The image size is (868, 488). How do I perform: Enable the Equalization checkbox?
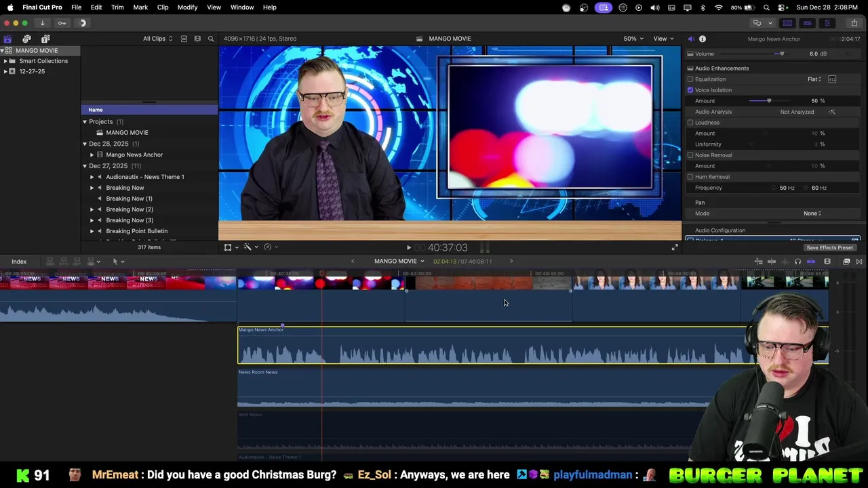pyautogui.click(x=690, y=79)
